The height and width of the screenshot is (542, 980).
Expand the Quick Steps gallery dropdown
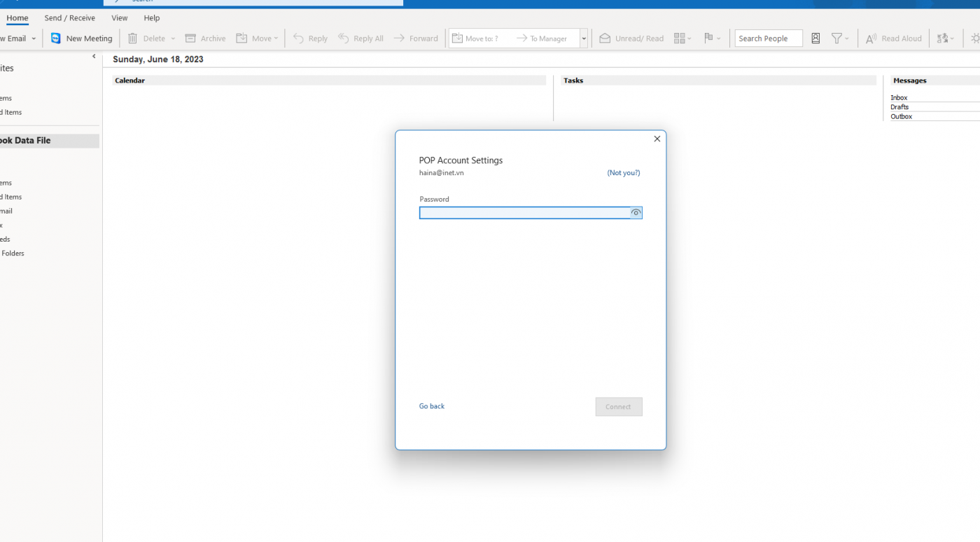point(584,39)
